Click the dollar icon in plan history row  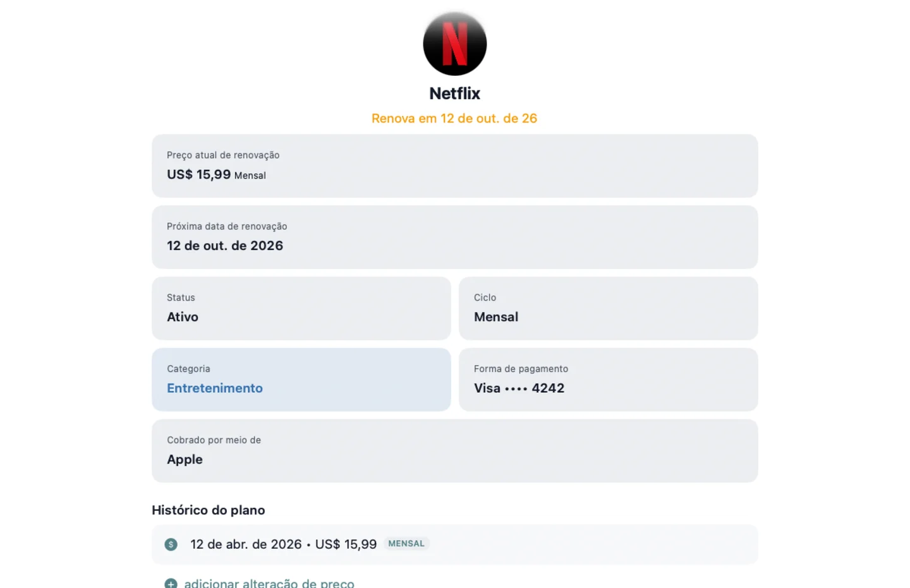171,544
